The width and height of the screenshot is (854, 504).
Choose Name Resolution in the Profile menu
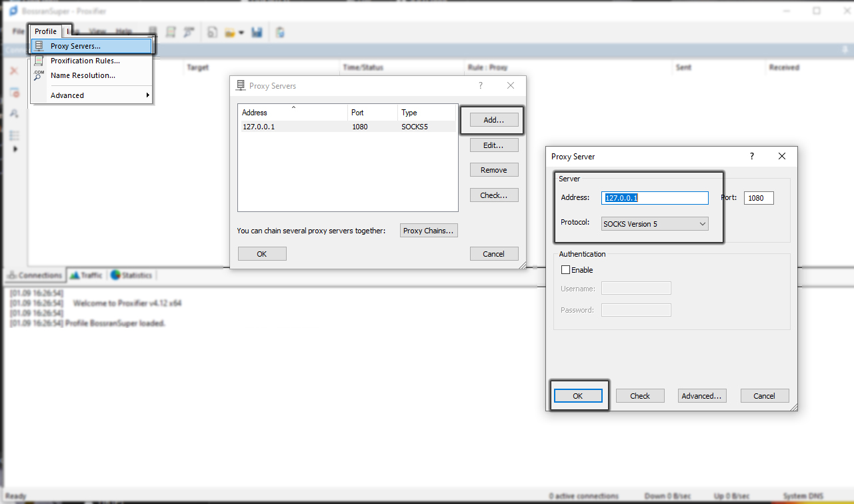tap(83, 75)
